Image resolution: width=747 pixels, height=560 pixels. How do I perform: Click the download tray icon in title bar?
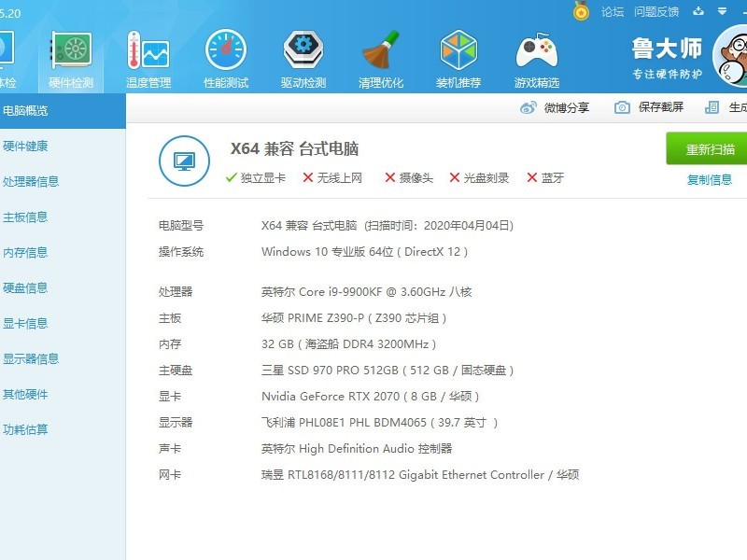point(698,10)
